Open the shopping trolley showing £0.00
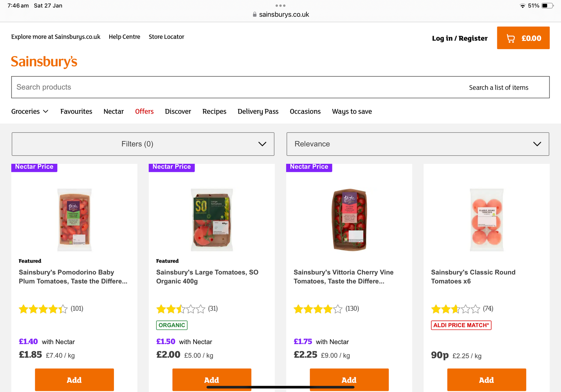 pyautogui.click(x=523, y=38)
